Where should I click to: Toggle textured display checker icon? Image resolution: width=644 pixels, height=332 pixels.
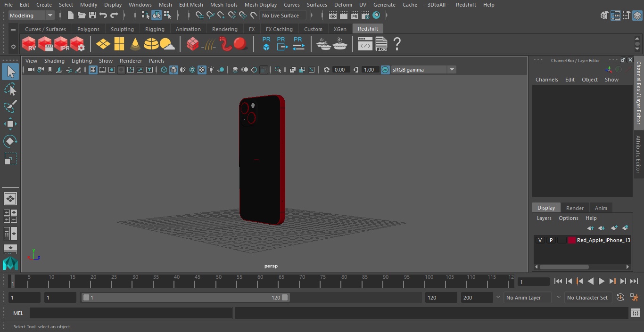pyautogui.click(x=202, y=70)
